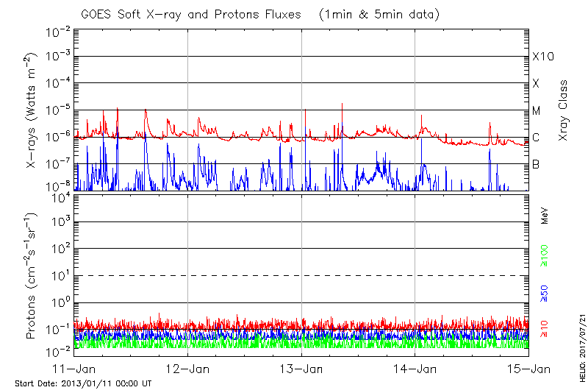Pick the 14-Jan date axis label
This screenshot has height=390, width=588.
point(415,369)
